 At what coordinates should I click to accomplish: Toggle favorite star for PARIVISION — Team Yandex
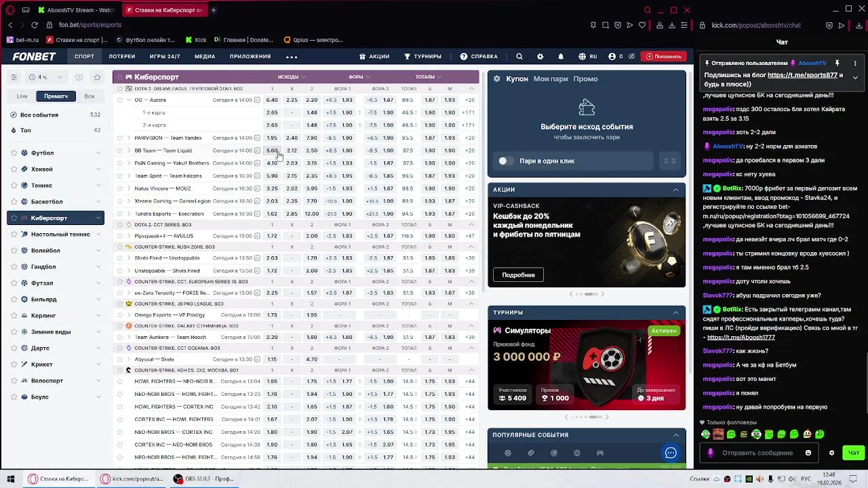point(120,138)
